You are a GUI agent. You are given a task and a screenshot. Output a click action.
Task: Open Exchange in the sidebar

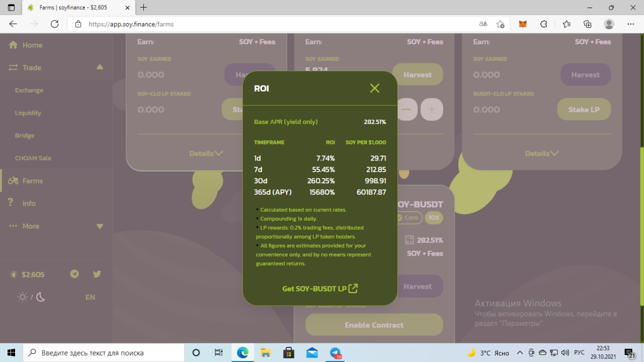click(x=29, y=90)
